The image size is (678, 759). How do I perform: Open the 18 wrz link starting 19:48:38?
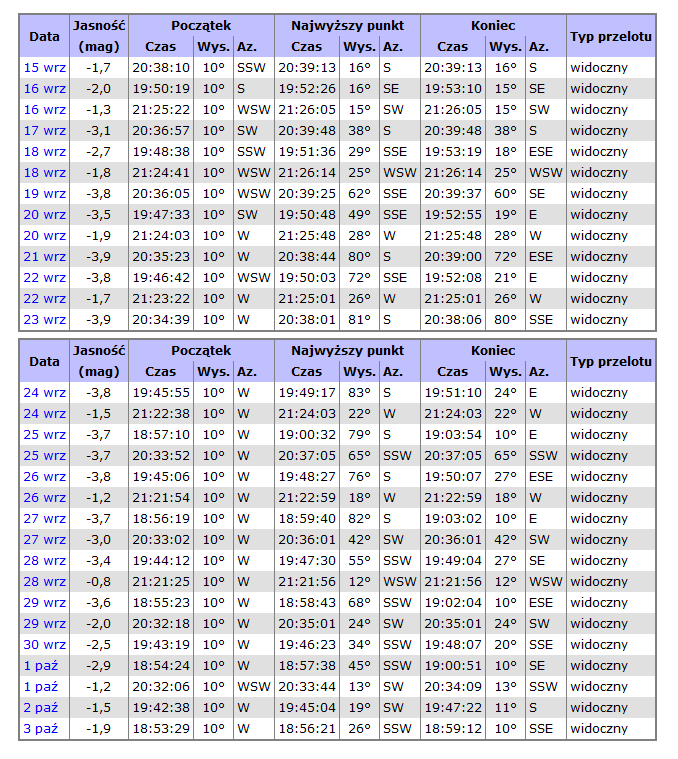pos(45,152)
